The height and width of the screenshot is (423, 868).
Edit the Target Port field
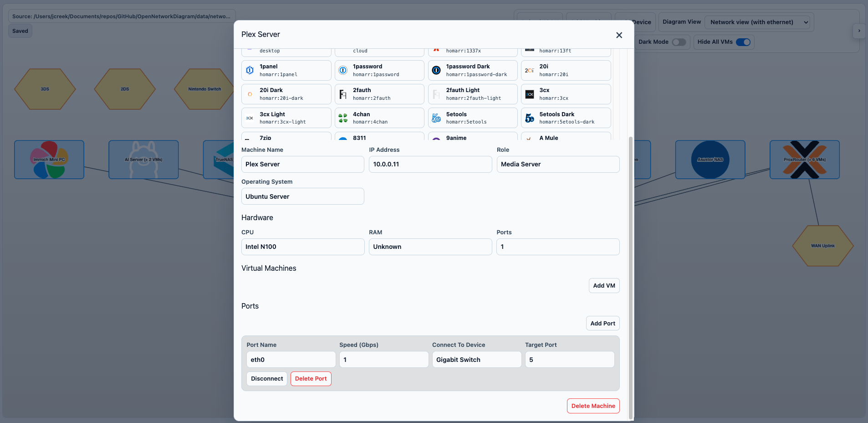click(570, 360)
